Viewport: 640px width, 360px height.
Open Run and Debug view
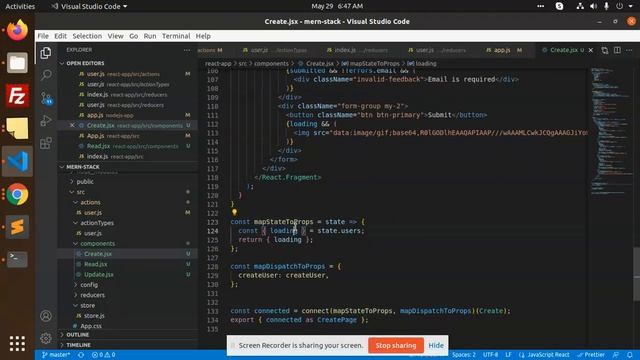46,120
